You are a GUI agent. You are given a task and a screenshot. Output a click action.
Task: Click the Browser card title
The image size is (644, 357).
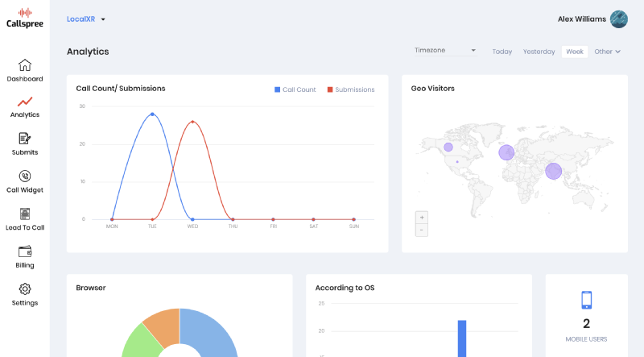point(91,288)
